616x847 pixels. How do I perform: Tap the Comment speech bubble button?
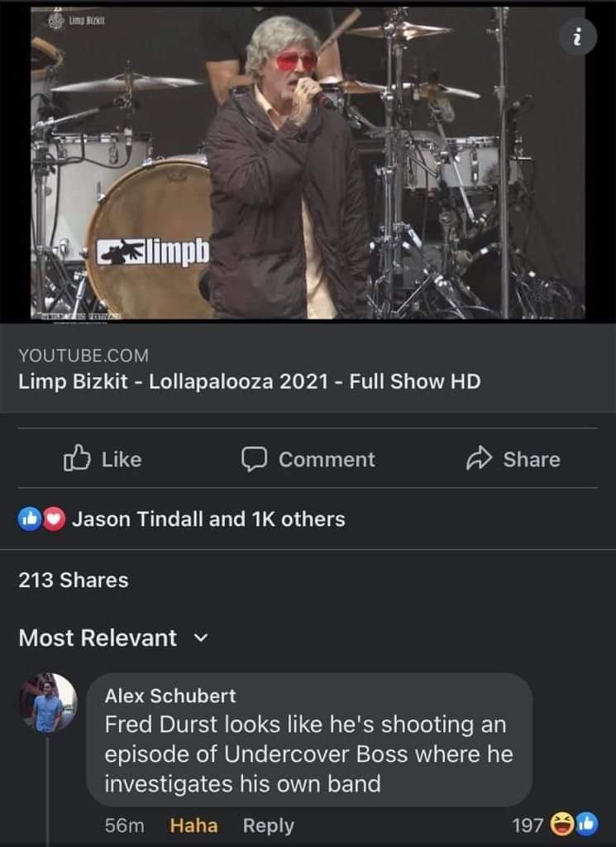pyautogui.click(x=308, y=459)
